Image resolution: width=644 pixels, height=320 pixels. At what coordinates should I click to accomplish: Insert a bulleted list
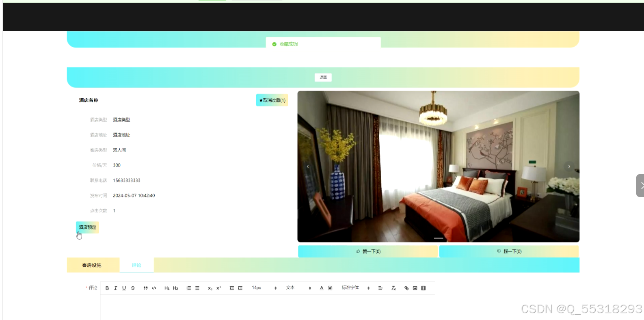[x=197, y=288]
